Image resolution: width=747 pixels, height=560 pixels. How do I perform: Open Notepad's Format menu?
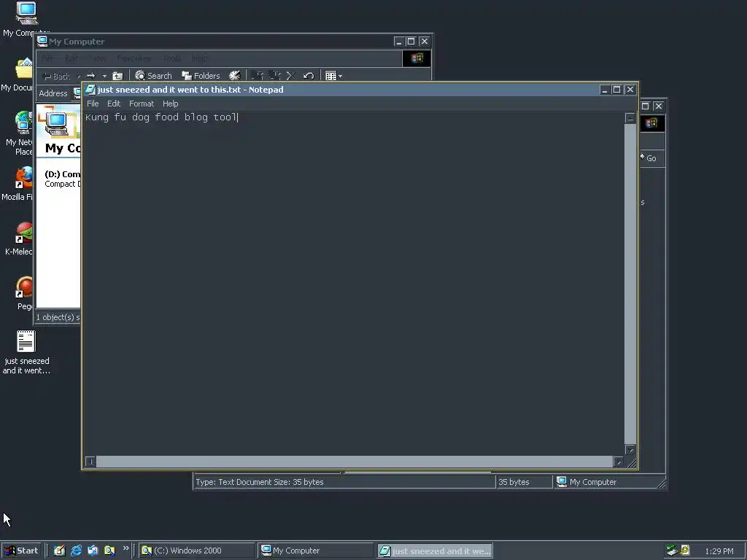point(142,104)
